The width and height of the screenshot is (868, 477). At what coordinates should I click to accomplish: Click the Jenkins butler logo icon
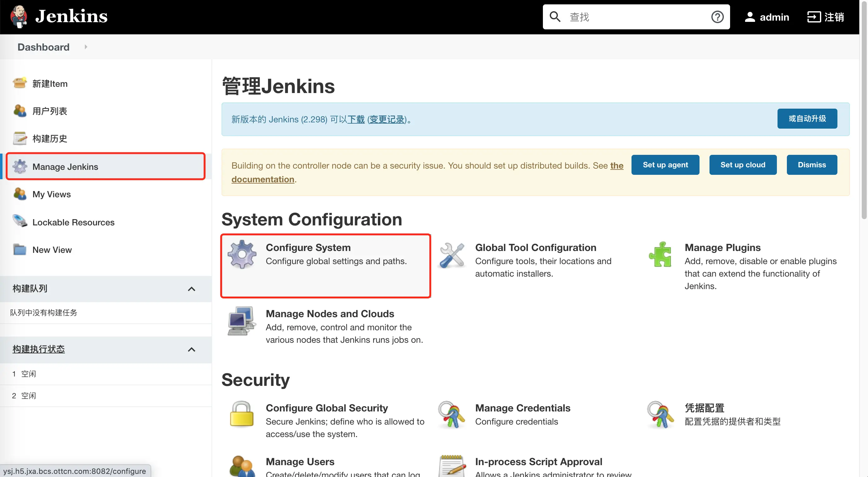pyautogui.click(x=19, y=17)
